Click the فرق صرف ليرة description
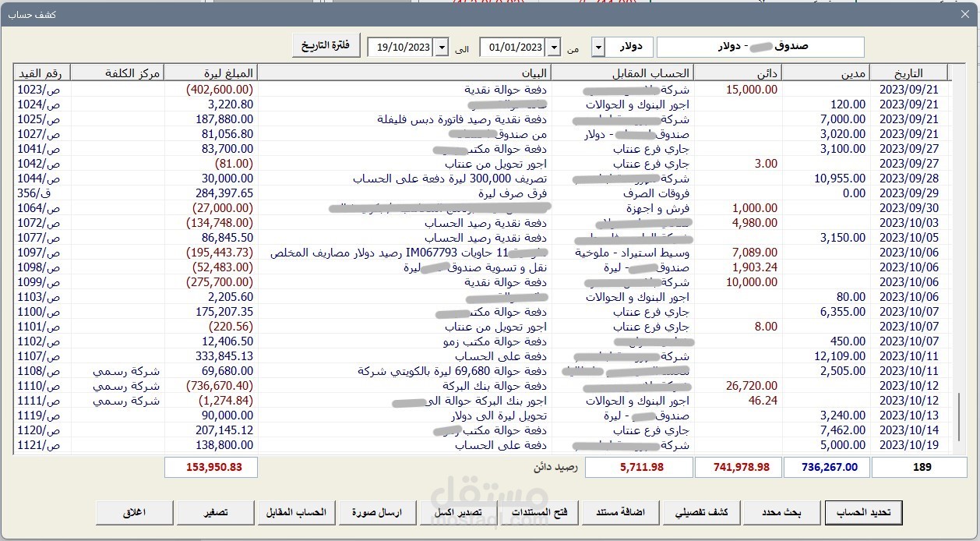The width and height of the screenshot is (980, 541). coord(513,193)
